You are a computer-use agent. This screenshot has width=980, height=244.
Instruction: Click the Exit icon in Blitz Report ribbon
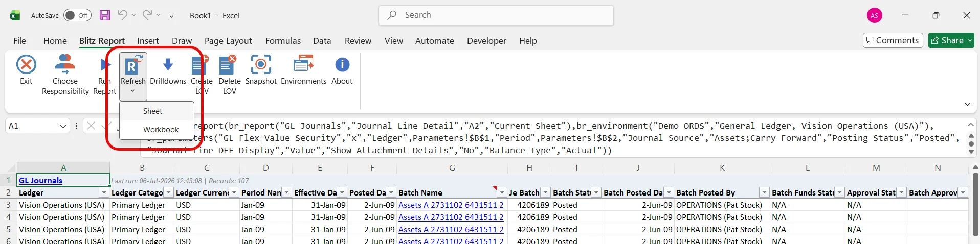26,65
